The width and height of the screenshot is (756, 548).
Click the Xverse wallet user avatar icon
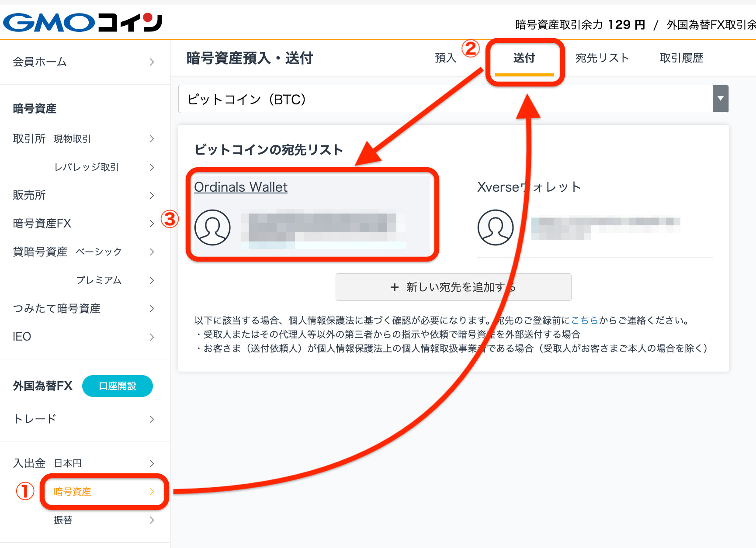tap(496, 227)
